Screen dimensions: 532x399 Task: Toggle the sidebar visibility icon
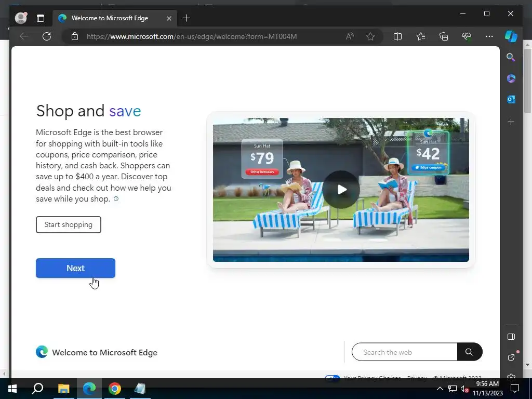coord(511,337)
